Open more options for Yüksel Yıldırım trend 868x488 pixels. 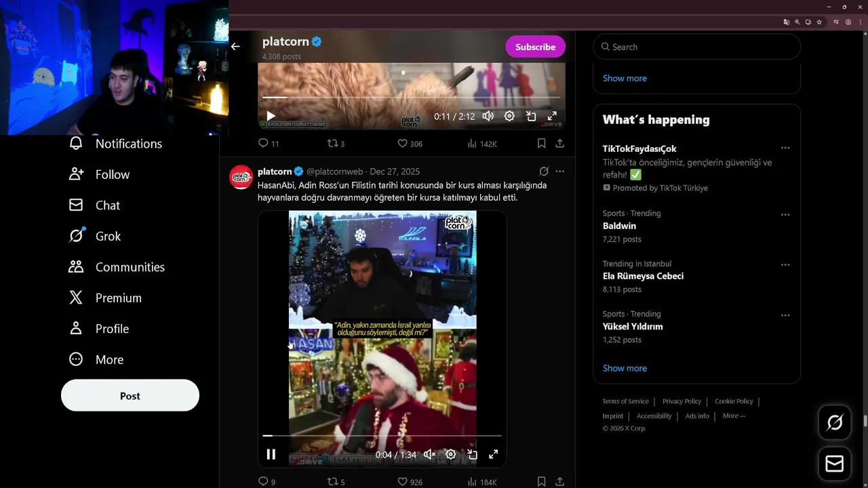pyautogui.click(x=785, y=315)
